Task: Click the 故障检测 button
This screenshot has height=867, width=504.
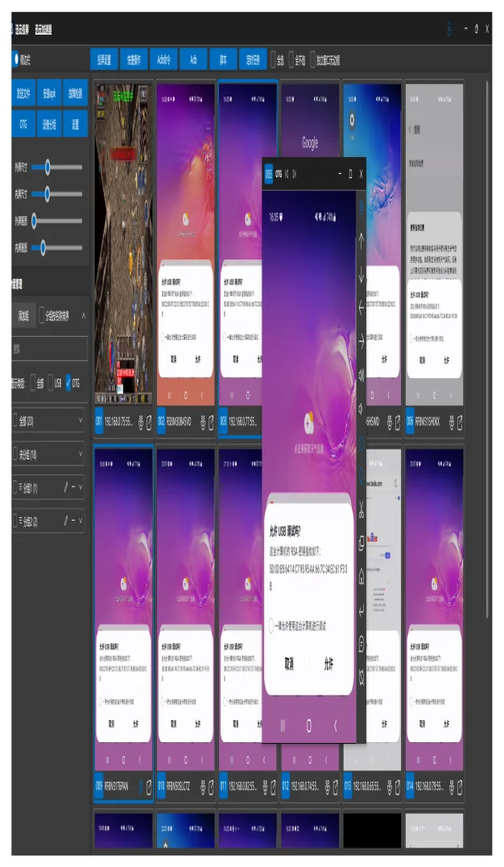Action: point(75,93)
